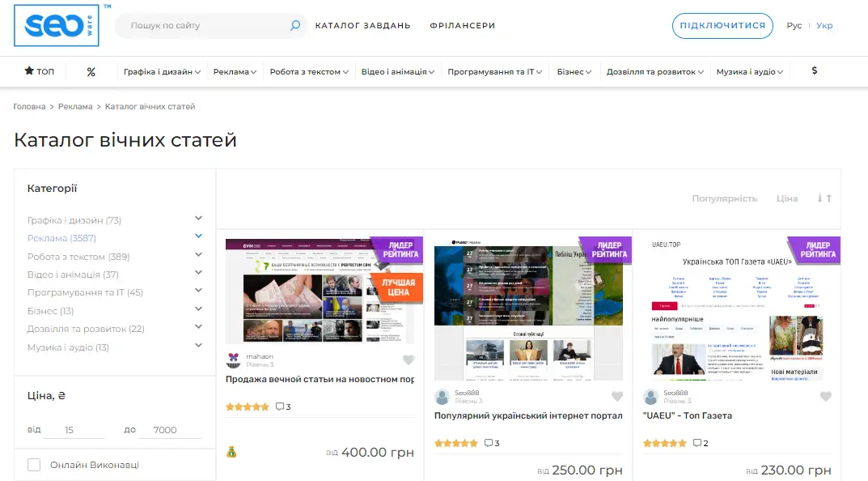Open mahaon user avatar
The image size is (868, 481).
[234, 360]
